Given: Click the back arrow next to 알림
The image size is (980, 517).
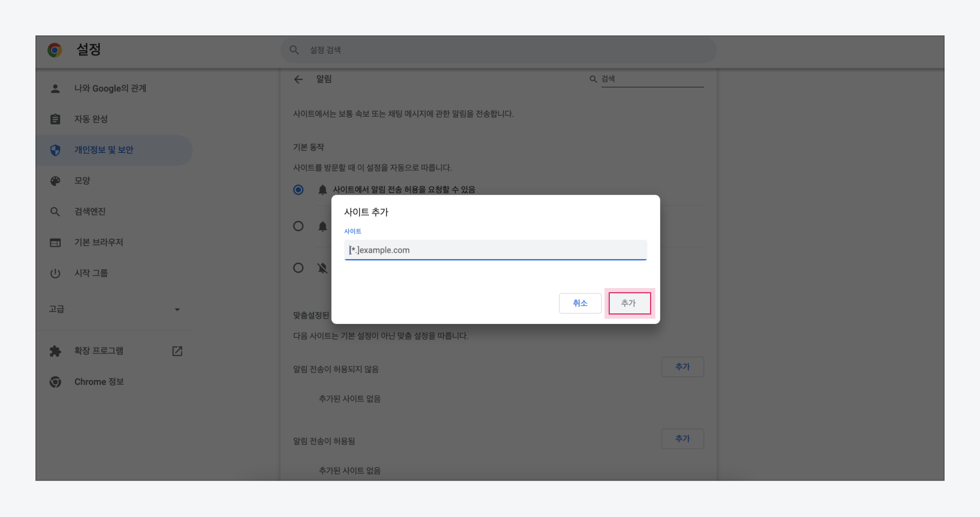Looking at the screenshot, I should [299, 79].
